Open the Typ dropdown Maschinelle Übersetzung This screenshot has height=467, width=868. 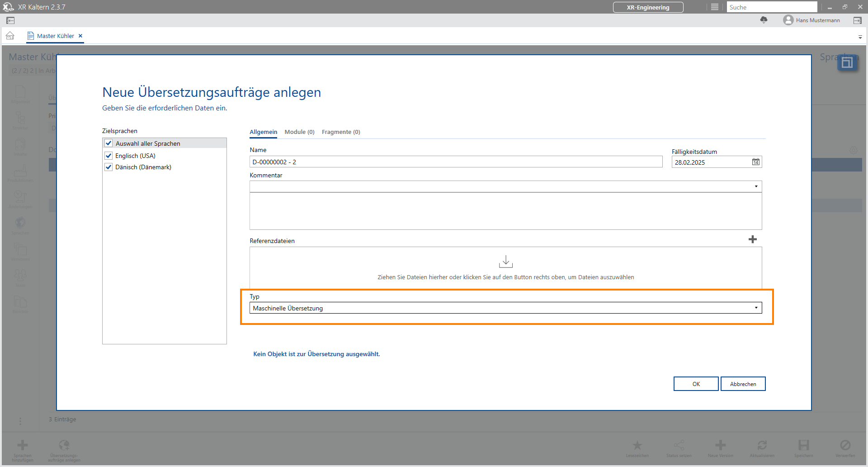[505, 308]
